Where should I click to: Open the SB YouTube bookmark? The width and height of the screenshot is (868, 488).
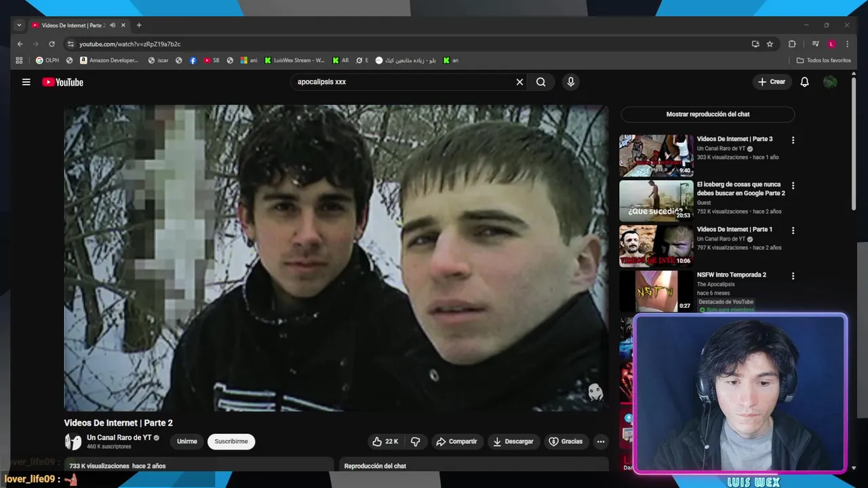[212, 60]
